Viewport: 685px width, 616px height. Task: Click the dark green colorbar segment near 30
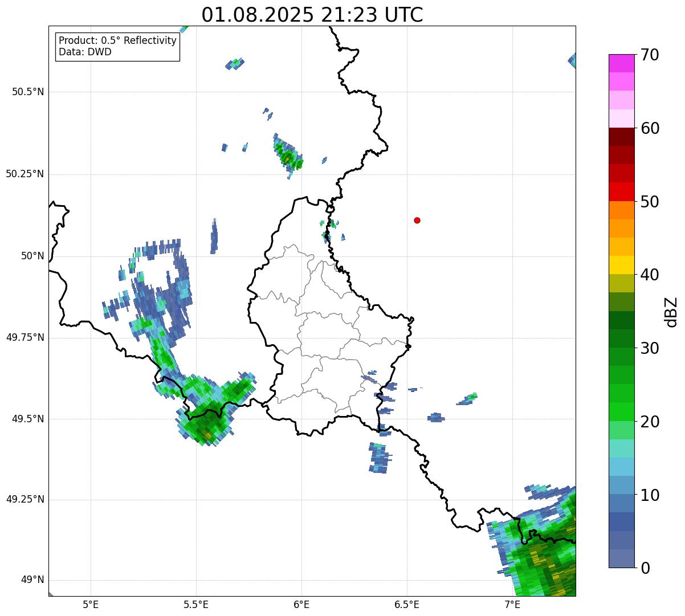pyautogui.click(x=622, y=338)
